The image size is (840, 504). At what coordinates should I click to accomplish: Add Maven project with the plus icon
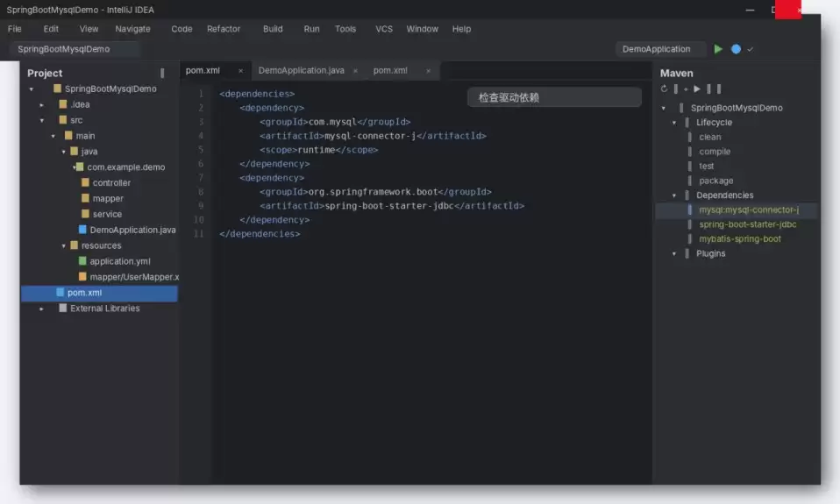click(686, 89)
